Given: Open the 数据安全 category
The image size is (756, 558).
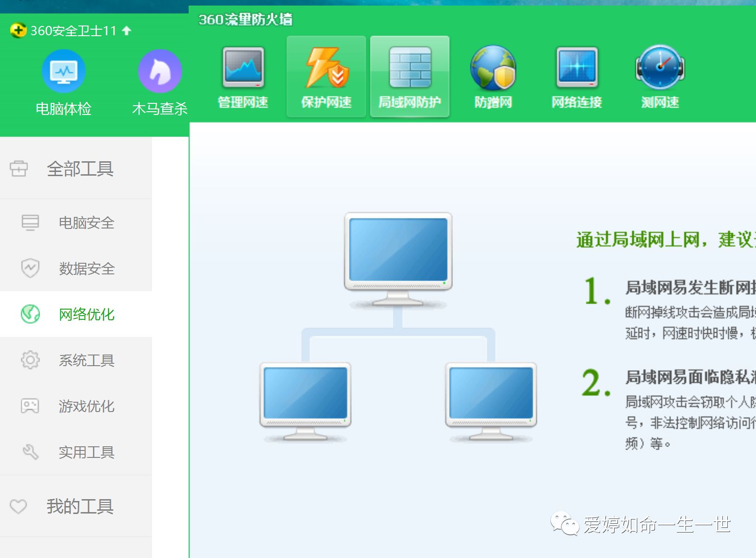Looking at the screenshot, I should (76, 268).
